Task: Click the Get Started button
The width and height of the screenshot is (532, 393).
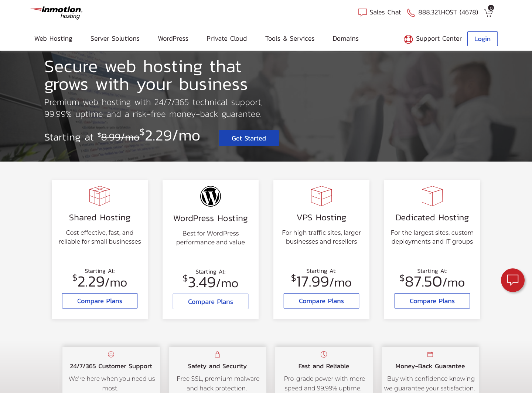Action: pos(249,138)
